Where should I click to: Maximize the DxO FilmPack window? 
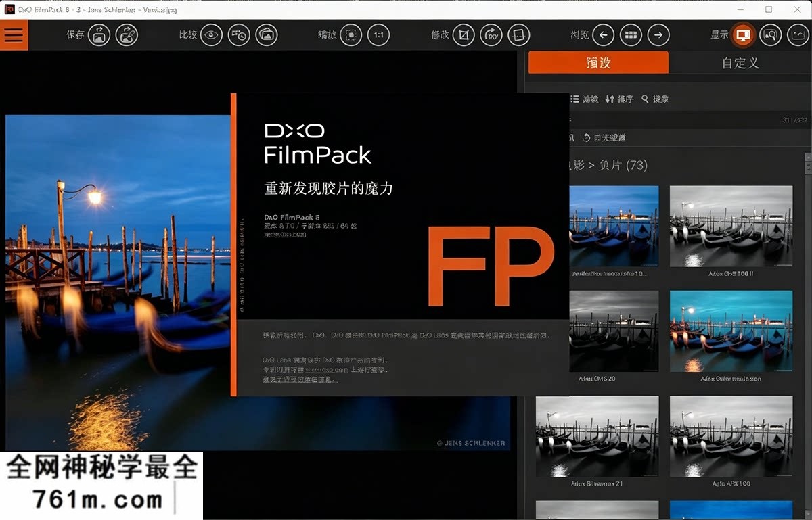pyautogui.click(x=769, y=9)
